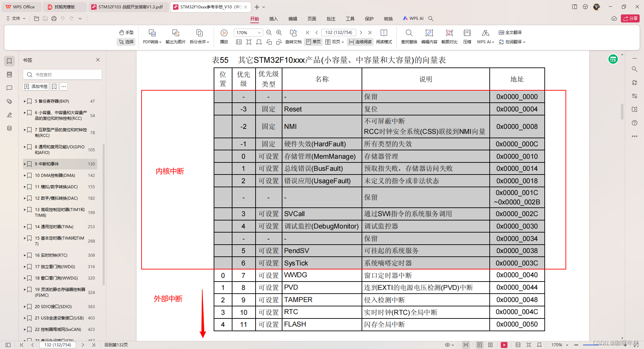The image size is (644, 349).
Task: Open the layers panel in left sidebar
Action: (x=9, y=128)
